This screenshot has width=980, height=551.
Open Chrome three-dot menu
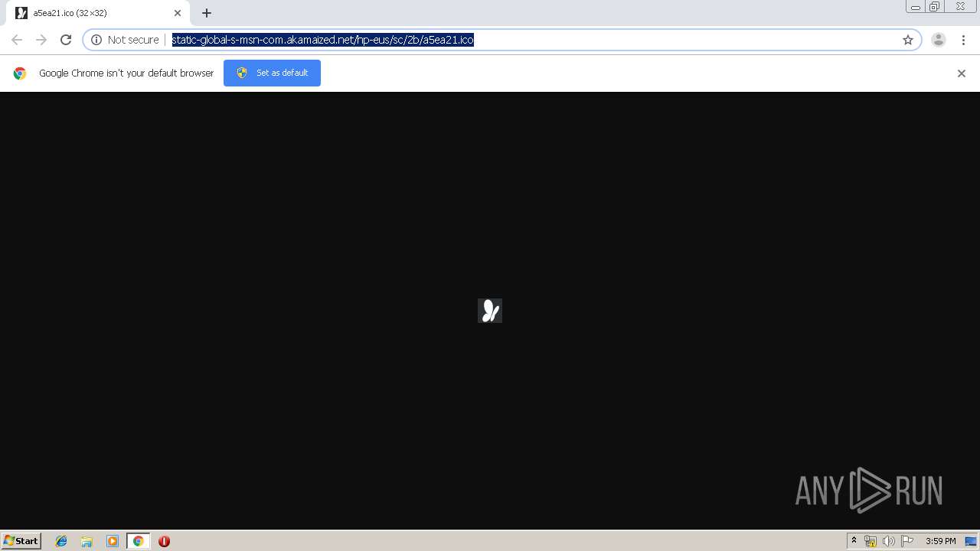click(x=963, y=40)
